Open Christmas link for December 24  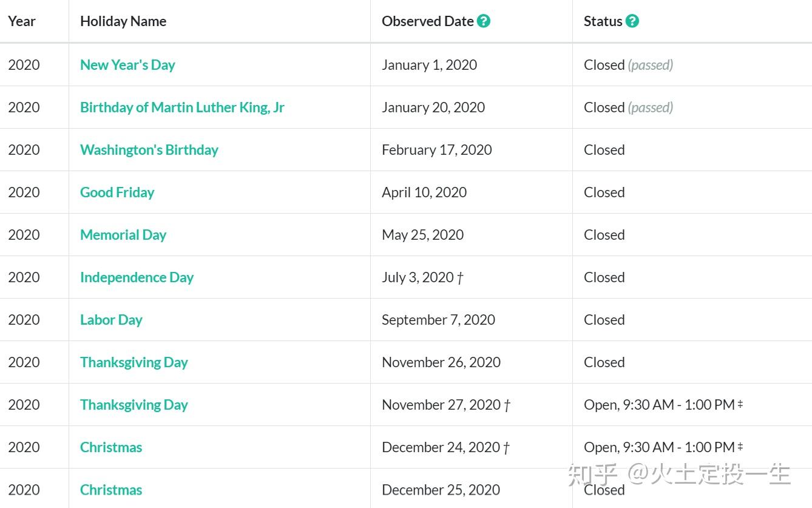pyautogui.click(x=111, y=447)
